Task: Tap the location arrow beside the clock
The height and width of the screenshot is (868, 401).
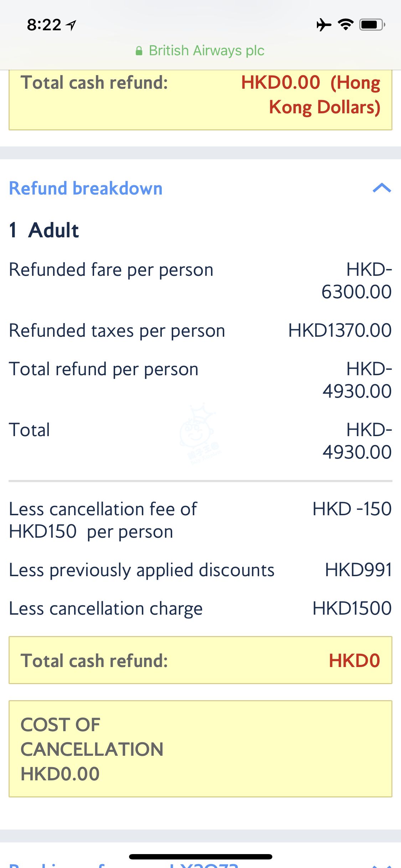Action: [72, 25]
